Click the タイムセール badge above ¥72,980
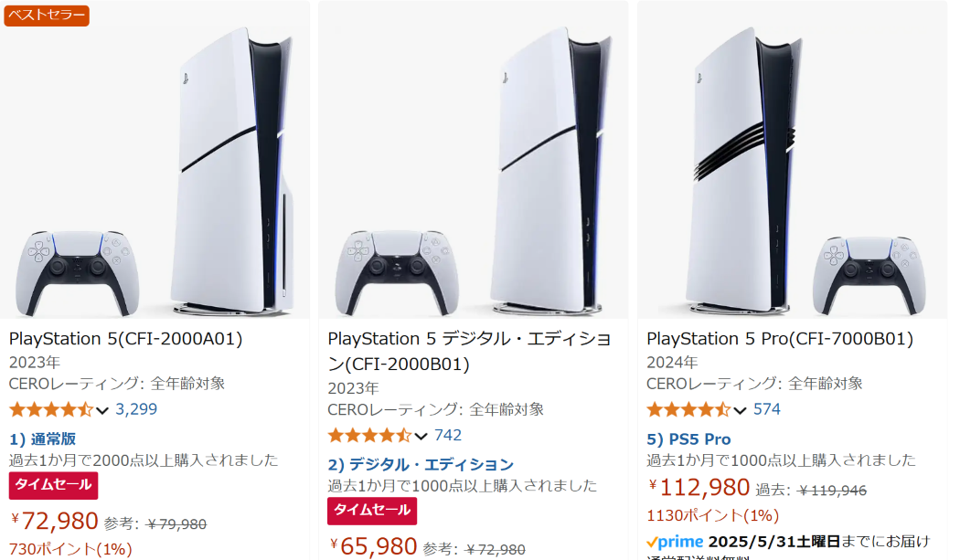960x560 pixels. point(53,485)
